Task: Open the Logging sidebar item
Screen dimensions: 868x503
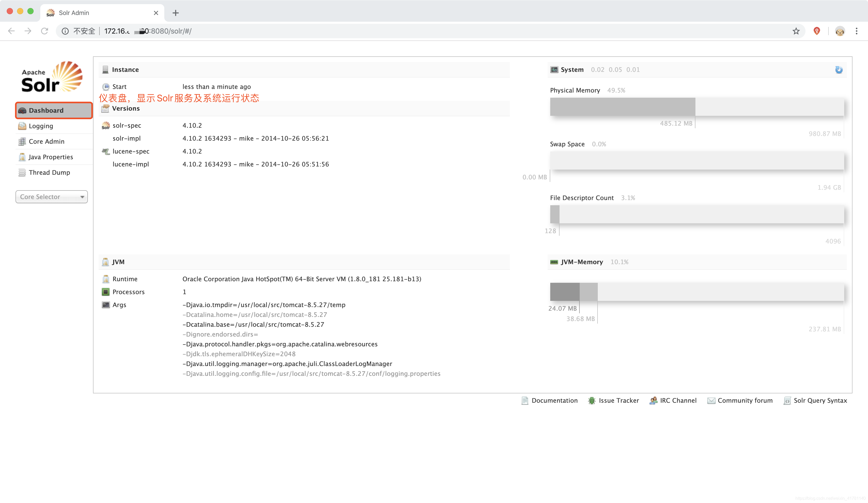Action: point(54,126)
